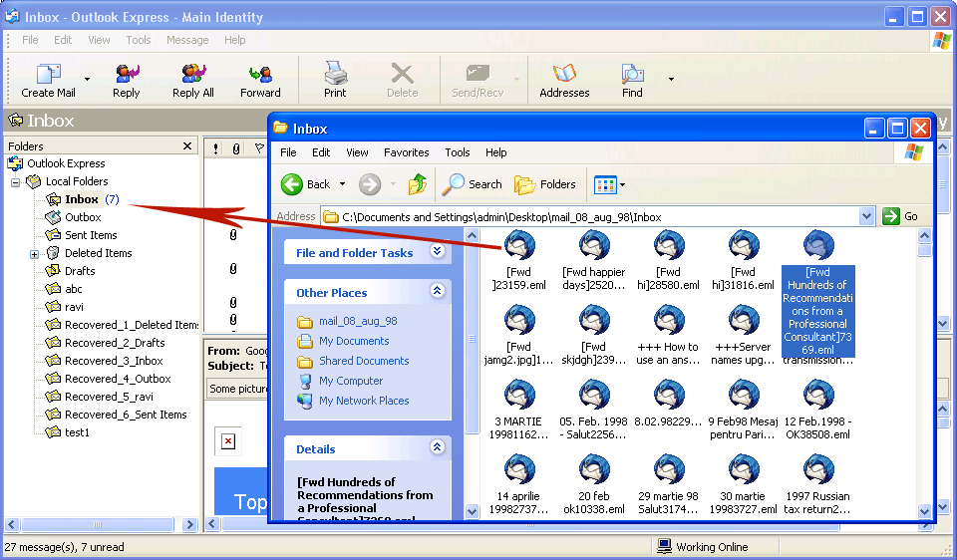Screen dimensions: 957x560
Task: Close the Folders pane in Outlook Express
Action: tap(187, 145)
